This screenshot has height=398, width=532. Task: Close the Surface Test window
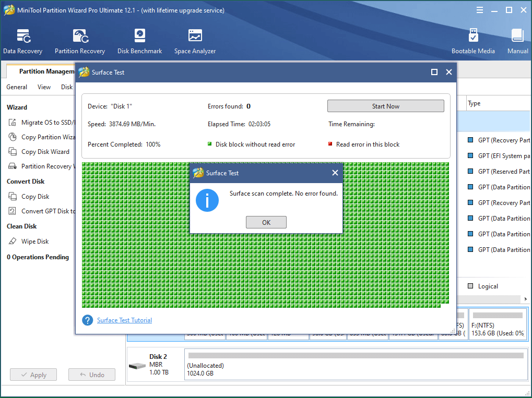tap(449, 72)
